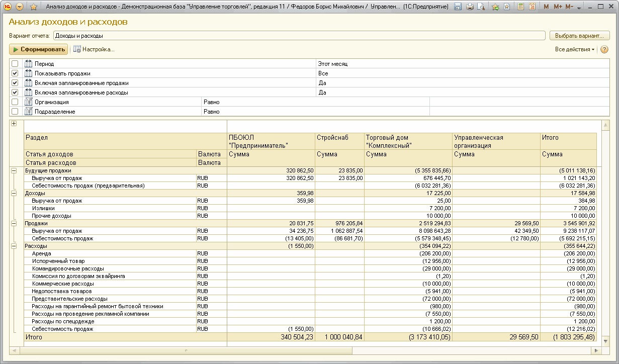The height and width of the screenshot is (364, 619).
Task: Open the main menu dropdown in title bar
Action: pyautogui.click(x=20, y=7)
